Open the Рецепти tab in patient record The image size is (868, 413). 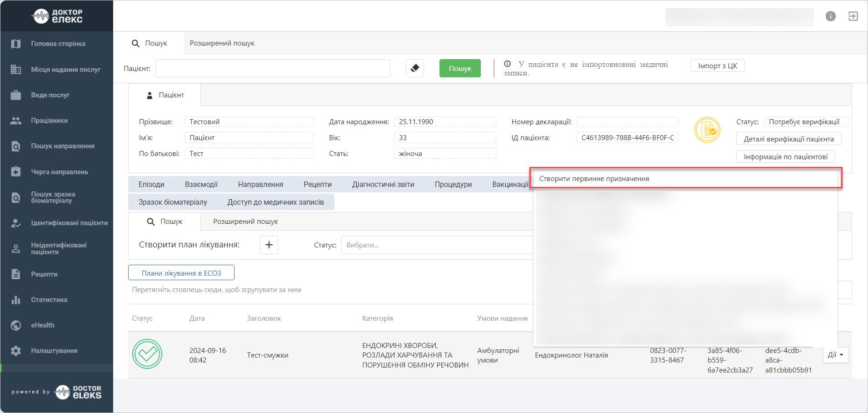click(x=318, y=184)
